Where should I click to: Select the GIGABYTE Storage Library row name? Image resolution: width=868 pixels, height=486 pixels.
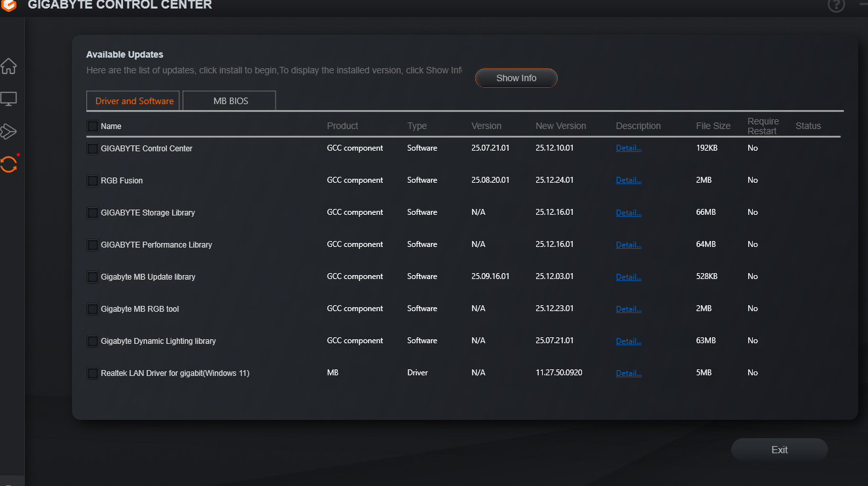148,213
